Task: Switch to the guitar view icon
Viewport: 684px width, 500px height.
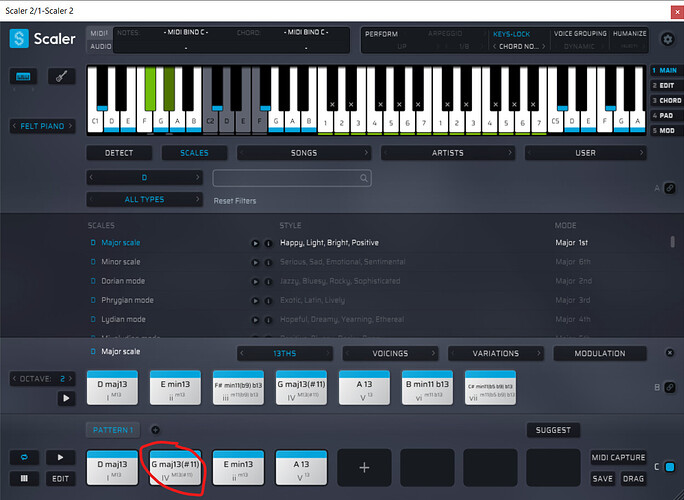Action: pyautogui.click(x=61, y=77)
